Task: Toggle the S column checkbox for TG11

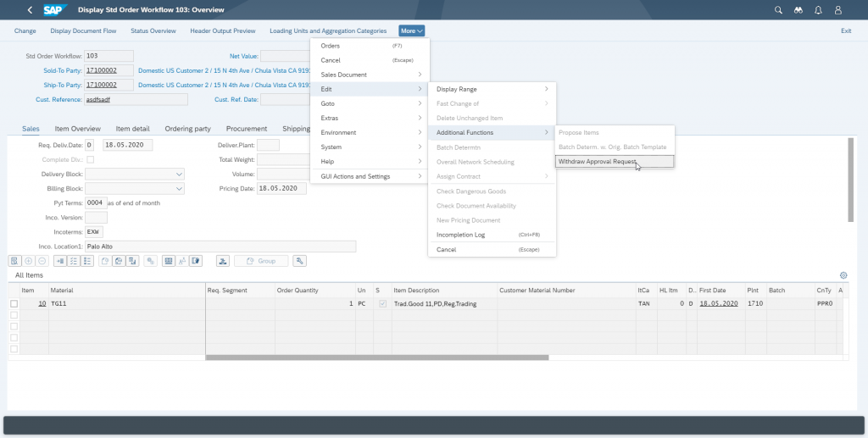Action: coord(382,303)
